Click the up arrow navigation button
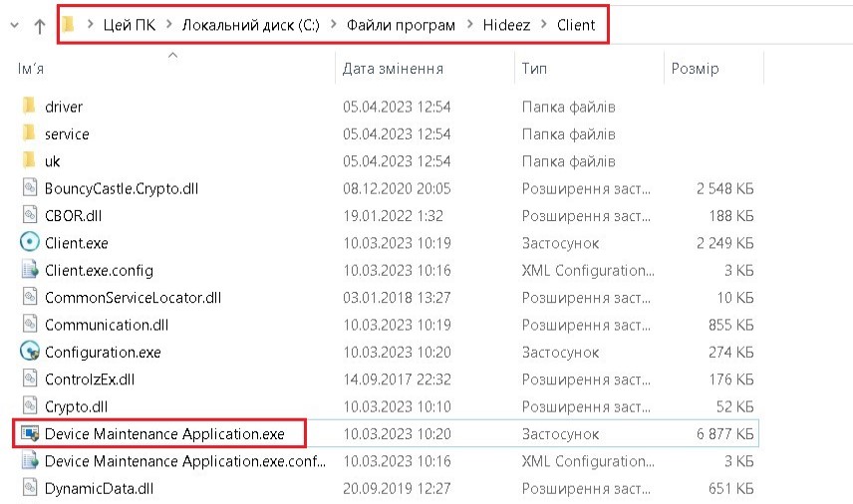Viewport: 853px width, 504px height. pos(40,27)
